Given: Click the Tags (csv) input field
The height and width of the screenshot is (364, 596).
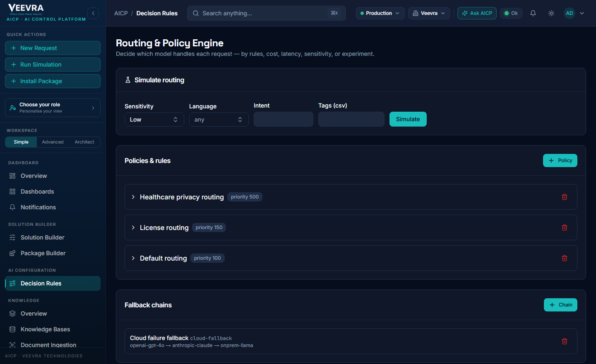Looking at the screenshot, I should [x=351, y=119].
